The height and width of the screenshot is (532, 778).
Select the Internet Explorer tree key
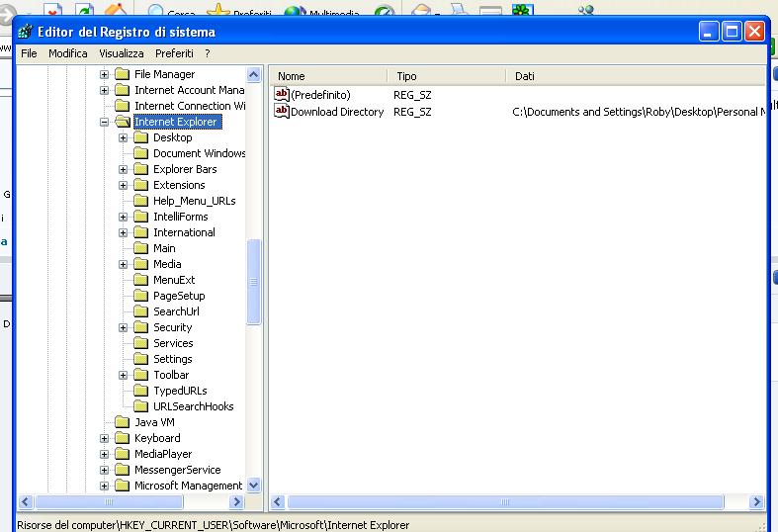[176, 122]
